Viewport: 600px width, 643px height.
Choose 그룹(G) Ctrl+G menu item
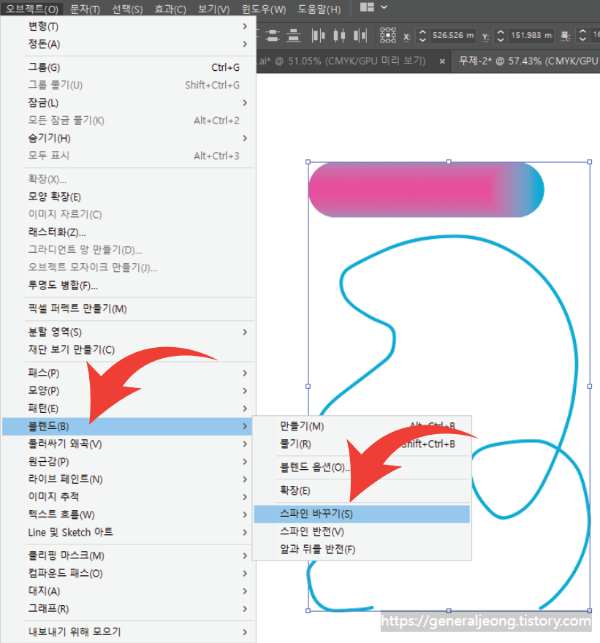129,67
